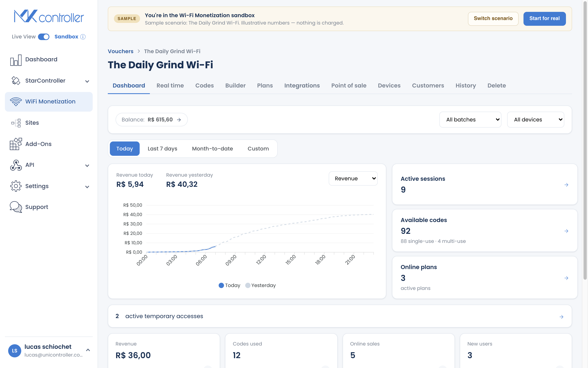
Task: Click the 88 single-use · 4 multi-use text
Action: click(x=433, y=241)
